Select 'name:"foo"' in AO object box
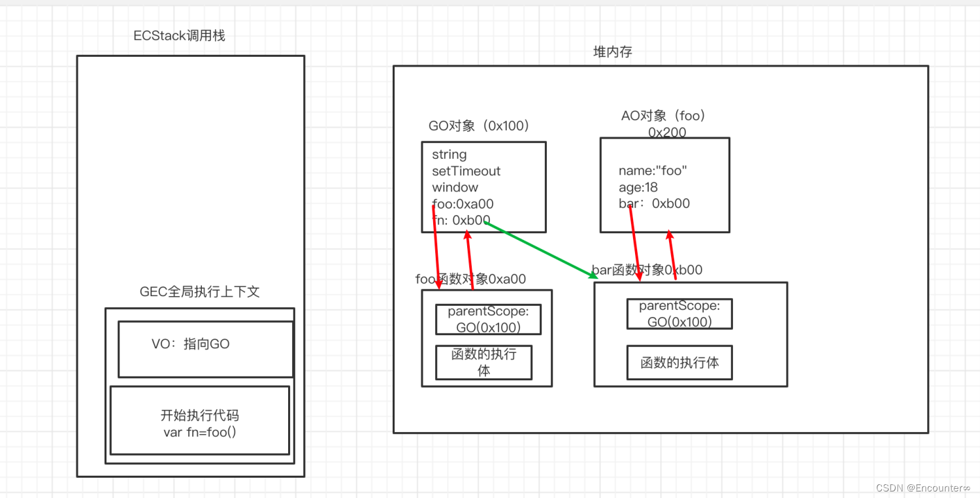Viewport: 980px width, 498px height. click(653, 171)
